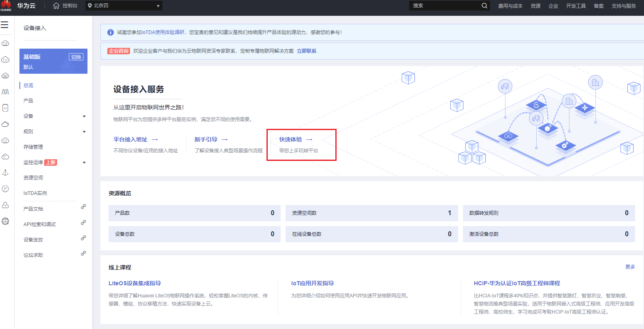The width and height of the screenshot is (644, 329).
Task: Expand the 监控运维 sidebar menu
Action: click(84, 162)
